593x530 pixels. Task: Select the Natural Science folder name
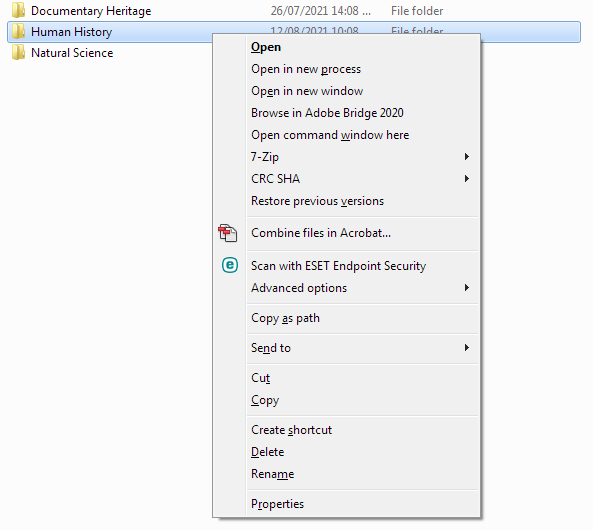click(72, 53)
